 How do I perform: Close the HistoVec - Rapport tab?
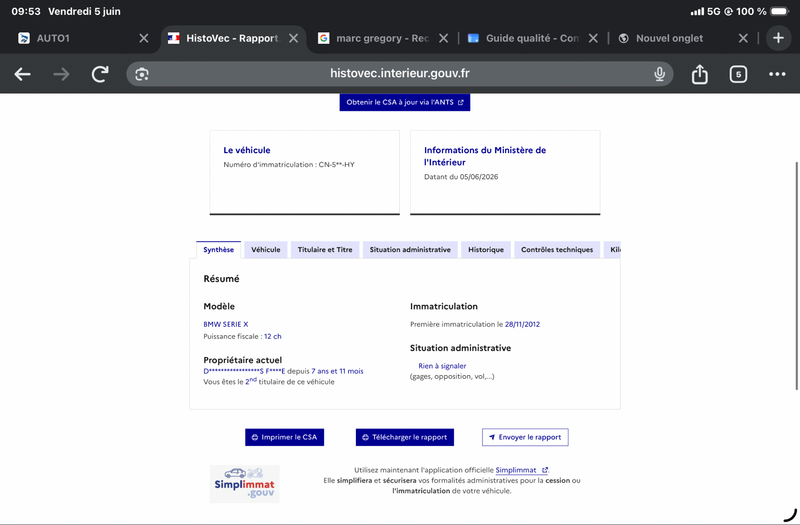click(x=293, y=38)
